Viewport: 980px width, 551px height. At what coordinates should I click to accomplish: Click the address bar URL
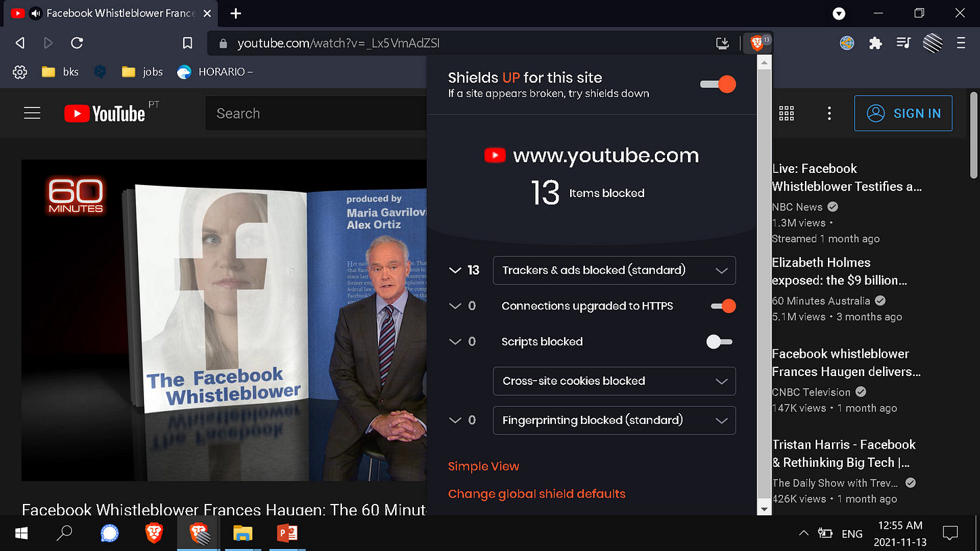tap(339, 43)
